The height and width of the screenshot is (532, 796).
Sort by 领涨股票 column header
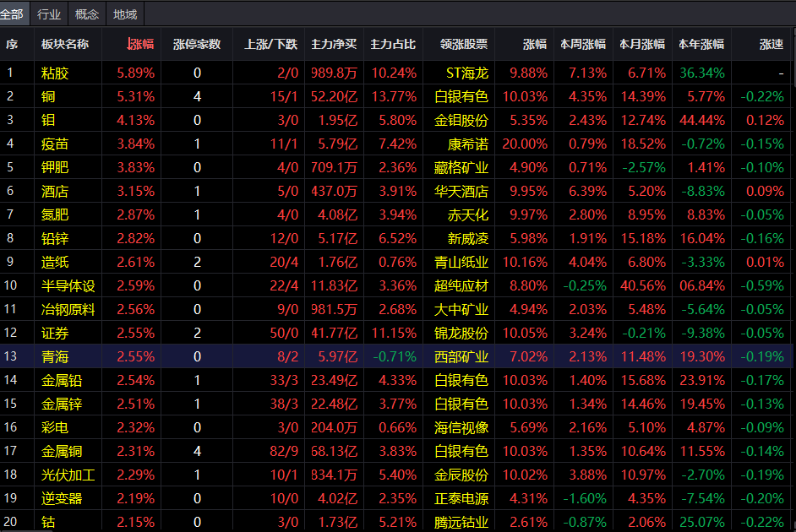click(x=464, y=44)
